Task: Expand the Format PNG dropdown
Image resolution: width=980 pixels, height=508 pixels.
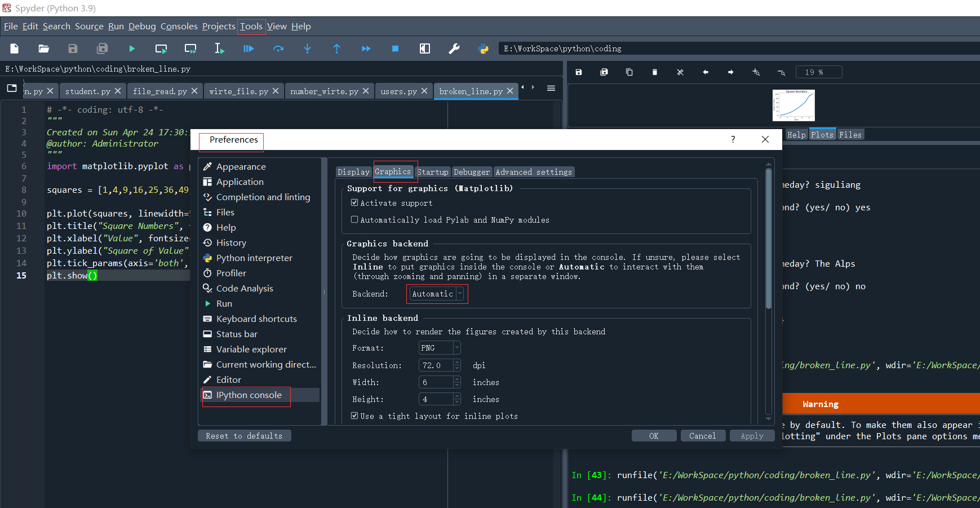Action: pos(440,348)
